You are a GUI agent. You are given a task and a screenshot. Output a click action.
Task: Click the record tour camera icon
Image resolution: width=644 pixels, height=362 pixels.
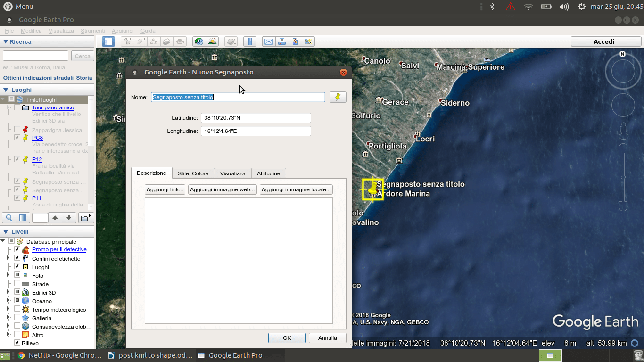point(181,41)
